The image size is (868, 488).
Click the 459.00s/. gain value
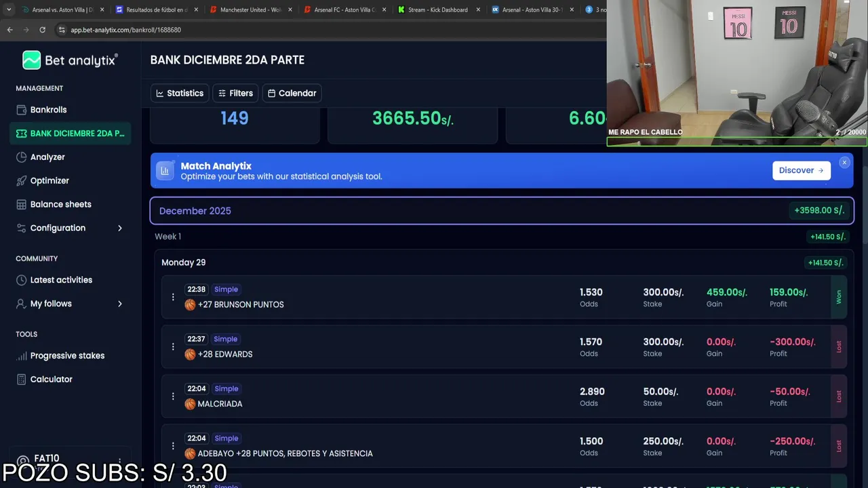[727, 292]
